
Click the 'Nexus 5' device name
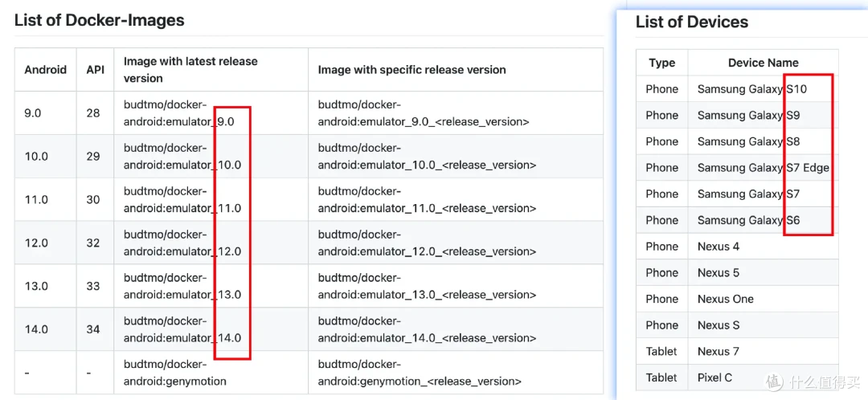[x=718, y=273]
